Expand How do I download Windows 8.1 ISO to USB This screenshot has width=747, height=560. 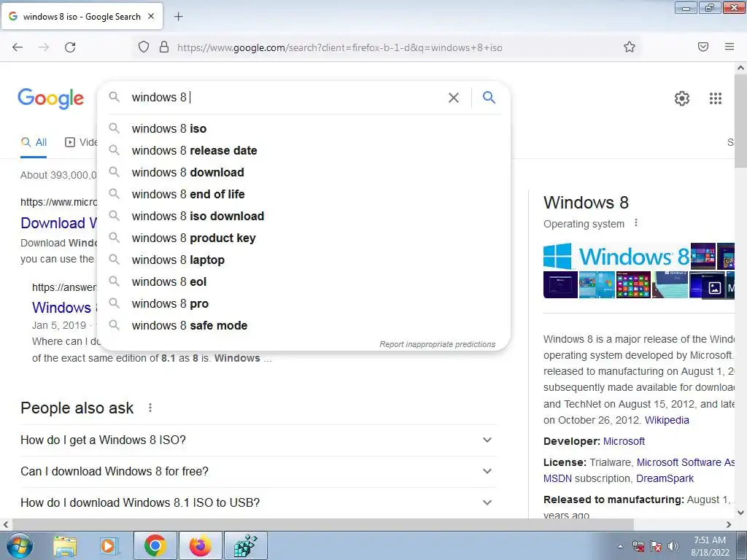[259, 502]
